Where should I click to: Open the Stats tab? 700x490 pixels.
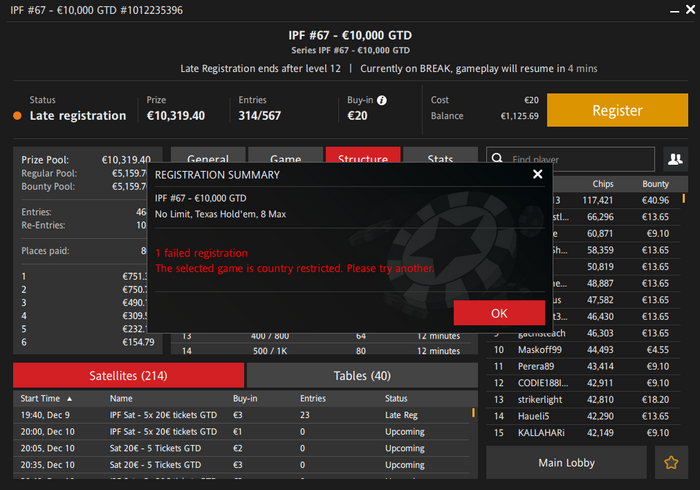[440, 155]
